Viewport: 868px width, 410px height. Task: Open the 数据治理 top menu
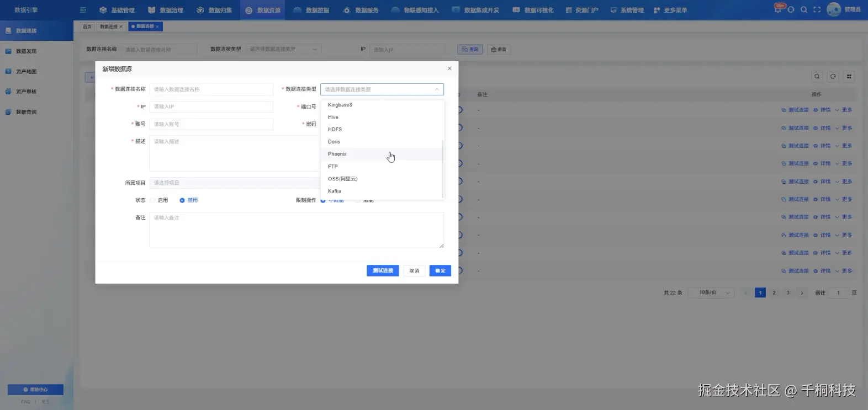[166, 10]
